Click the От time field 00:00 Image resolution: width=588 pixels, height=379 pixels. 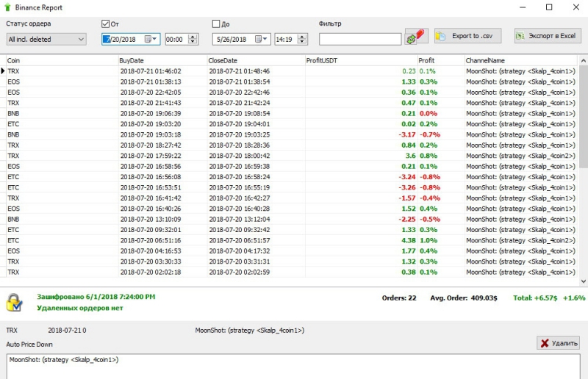176,39
